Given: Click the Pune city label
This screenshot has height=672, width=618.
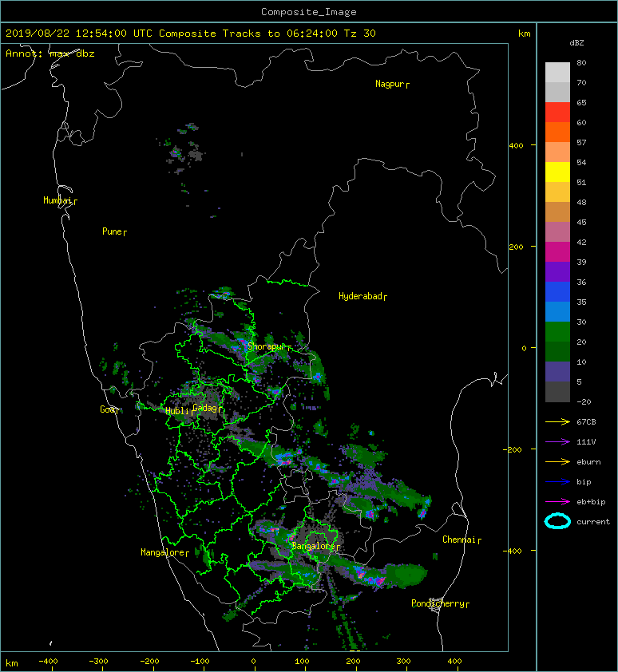Looking at the screenshot, I should pyautogui.click(x=112, y=231).
